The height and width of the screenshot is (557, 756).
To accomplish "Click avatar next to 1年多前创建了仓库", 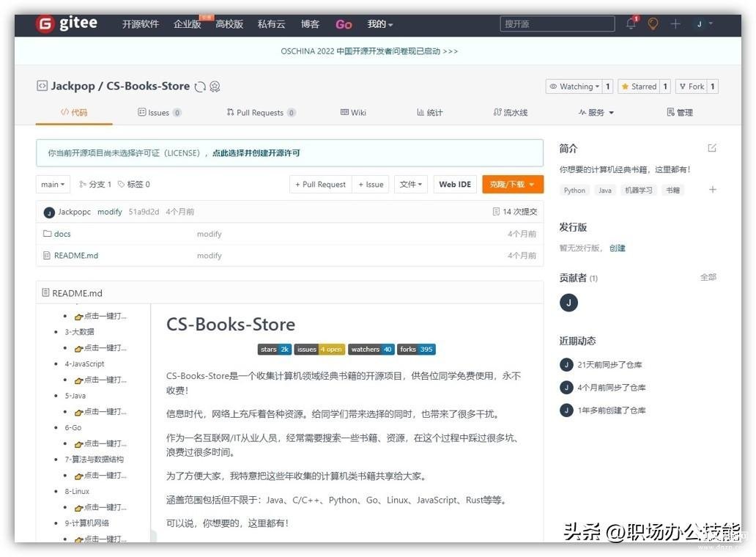I will 566,410.
